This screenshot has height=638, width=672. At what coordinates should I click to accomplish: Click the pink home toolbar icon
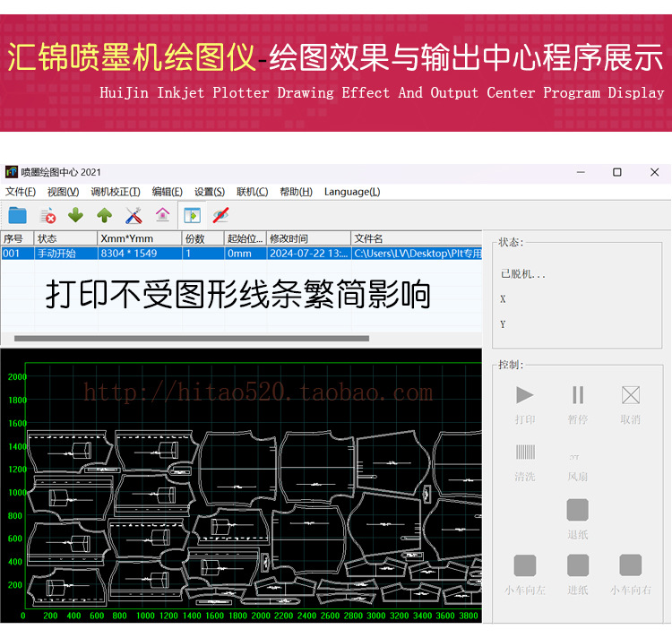click(162, 215)
